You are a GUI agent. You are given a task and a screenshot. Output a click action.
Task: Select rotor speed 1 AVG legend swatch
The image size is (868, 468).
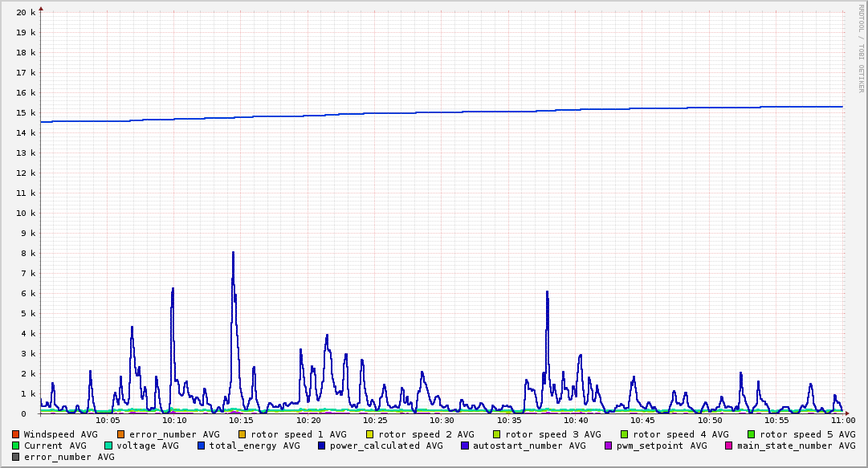point(242,435)
